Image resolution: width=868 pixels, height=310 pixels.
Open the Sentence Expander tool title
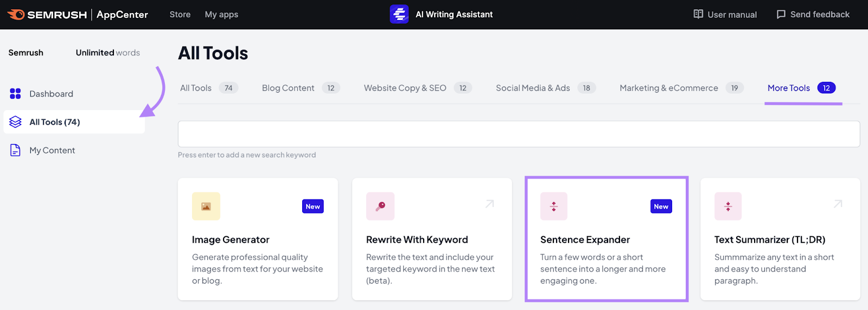585,240
